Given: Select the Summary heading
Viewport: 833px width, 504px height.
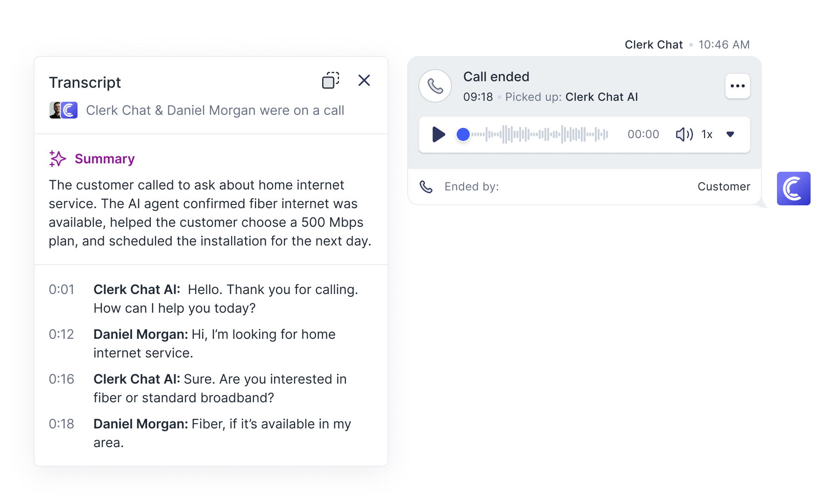Looking at the screenshot, I should (105, 159).
